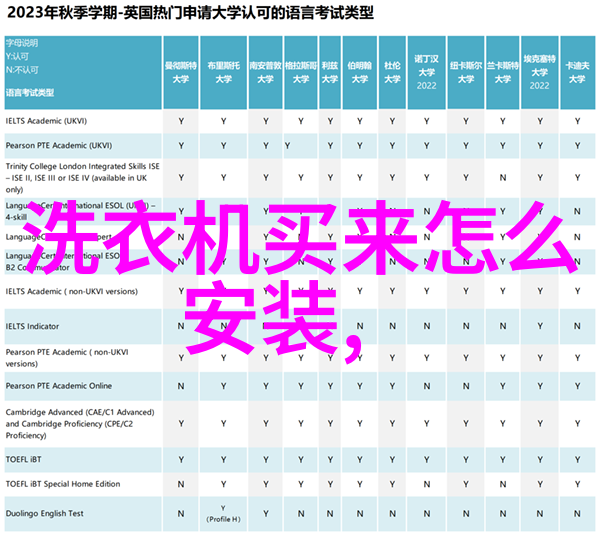Click the N:不认可 legend line
600x536 pixels.
click(22, 70)
